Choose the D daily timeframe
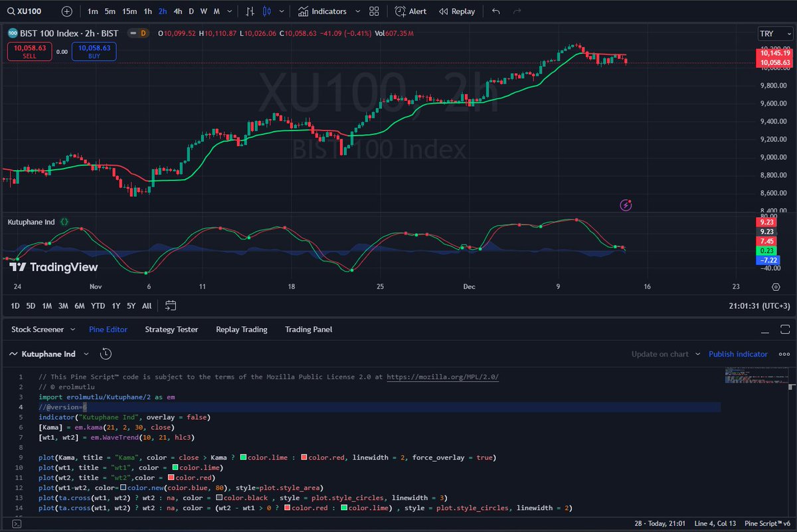The width and height of the screenshot is (797, 532). pyautogui.click(x=191, y=11)
